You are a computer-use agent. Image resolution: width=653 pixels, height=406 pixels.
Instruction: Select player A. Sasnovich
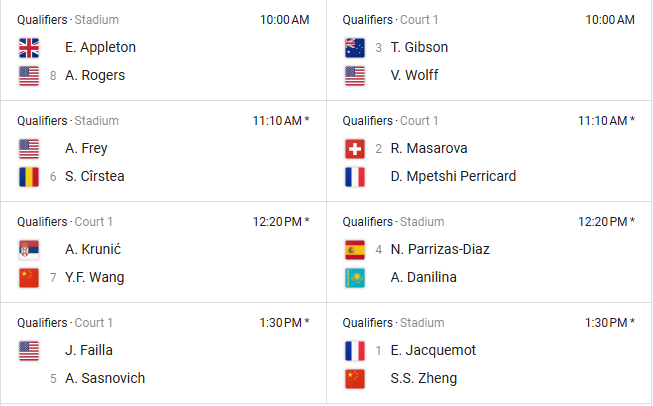(x=106, y=378)
